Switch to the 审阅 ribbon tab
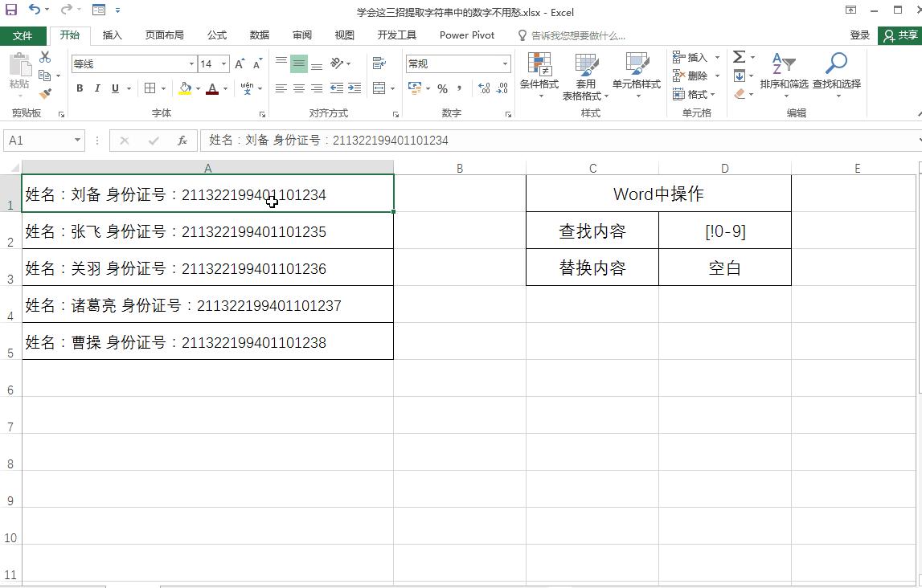Screen dimensions: 922x588 [x=301, y=35]
